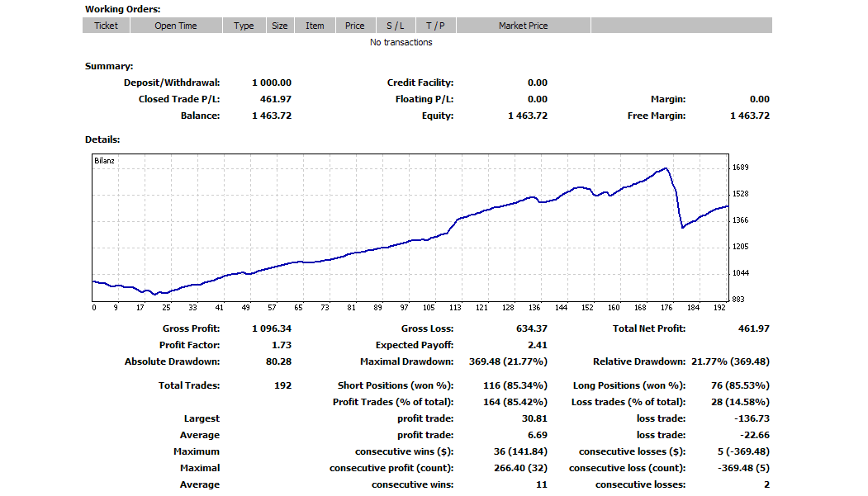This screenshot has width=868, height=496.
Task: Select the Profit Factor value 1.73
Action: coord(280,345)
